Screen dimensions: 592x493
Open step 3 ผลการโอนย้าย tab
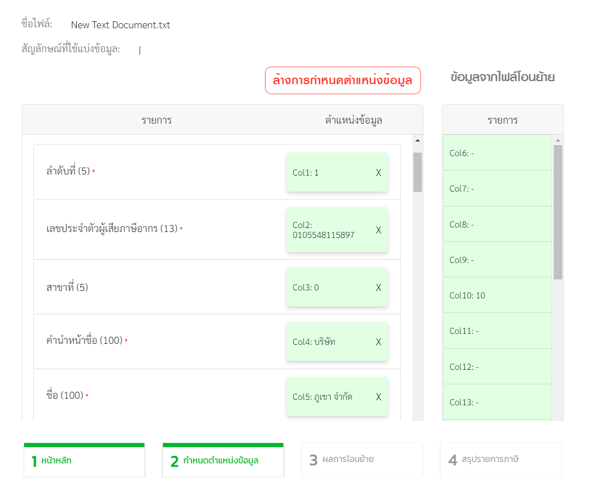click(362, 460)
